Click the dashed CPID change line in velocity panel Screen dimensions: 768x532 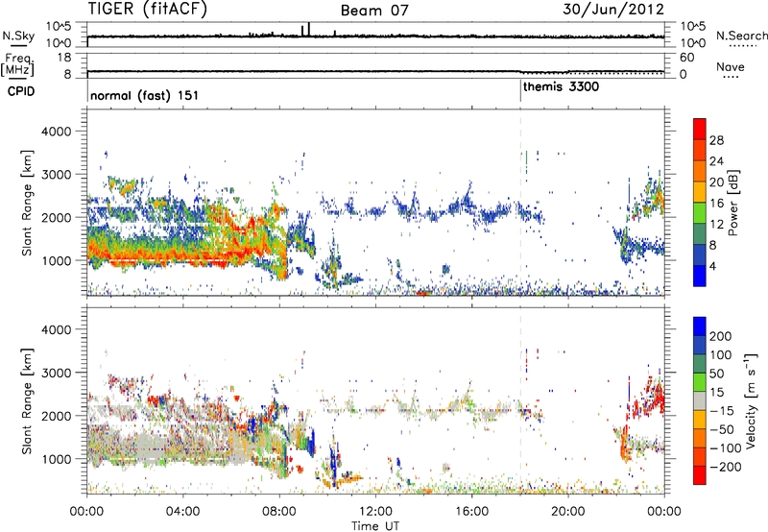(x=520, y=400)
